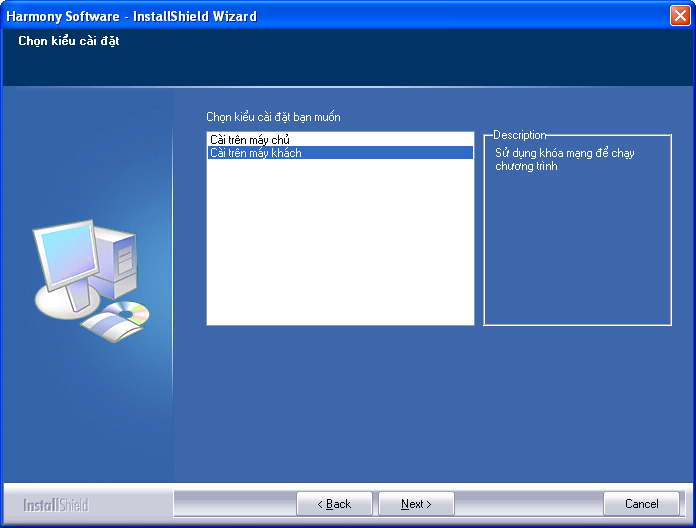
Task: Select 'Cài trên máy chủ' install type
Action: click(x=340, y=140)
